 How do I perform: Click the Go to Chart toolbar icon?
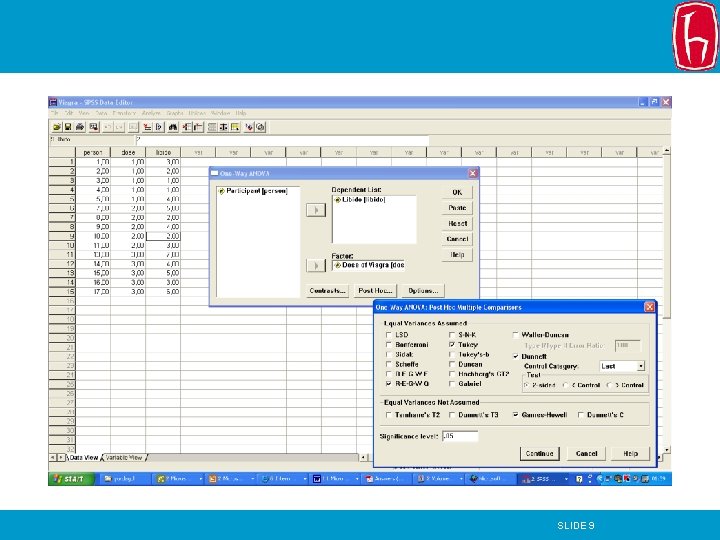(133, 127)
